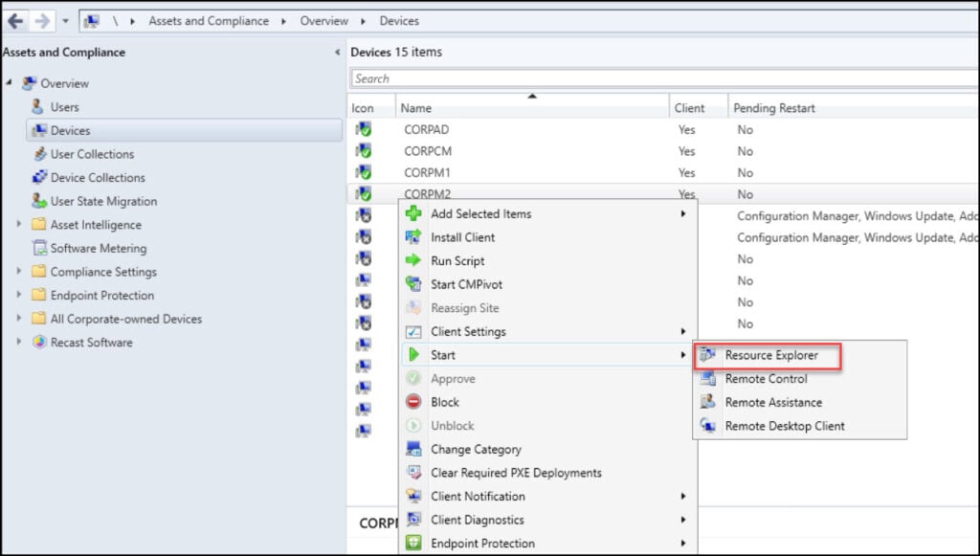This screenshot has height=556, width=980.
Task: Sort by the Name column header
Action: pos(532,107)
